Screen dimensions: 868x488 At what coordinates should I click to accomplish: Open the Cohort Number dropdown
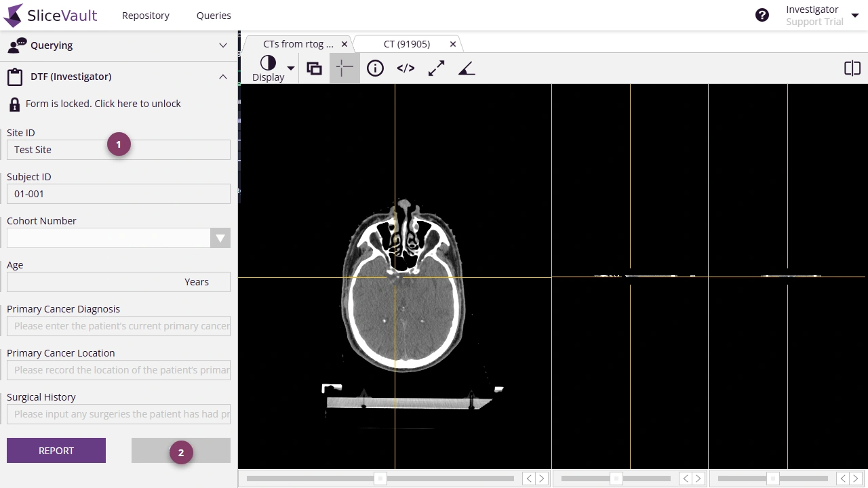coord(220,238)
